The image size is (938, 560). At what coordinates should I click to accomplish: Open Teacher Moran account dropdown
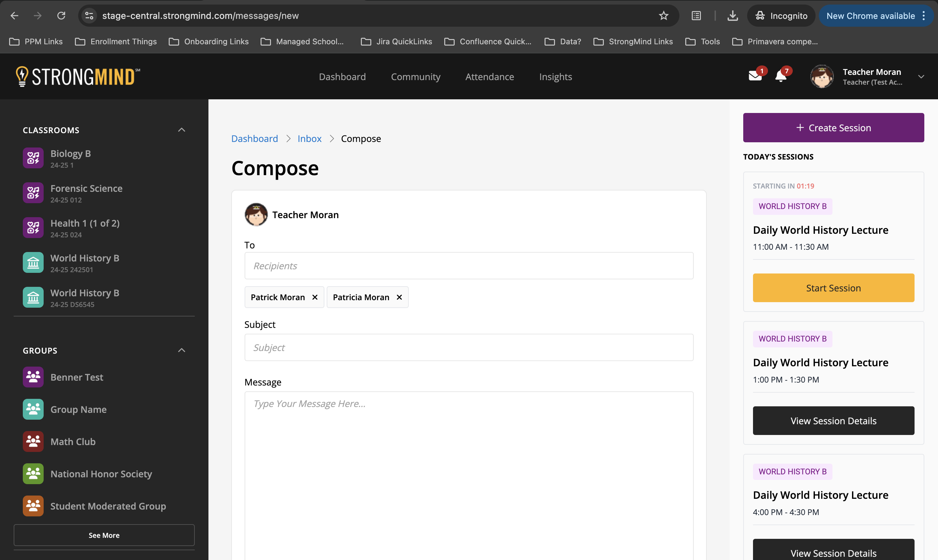(921, 77)
